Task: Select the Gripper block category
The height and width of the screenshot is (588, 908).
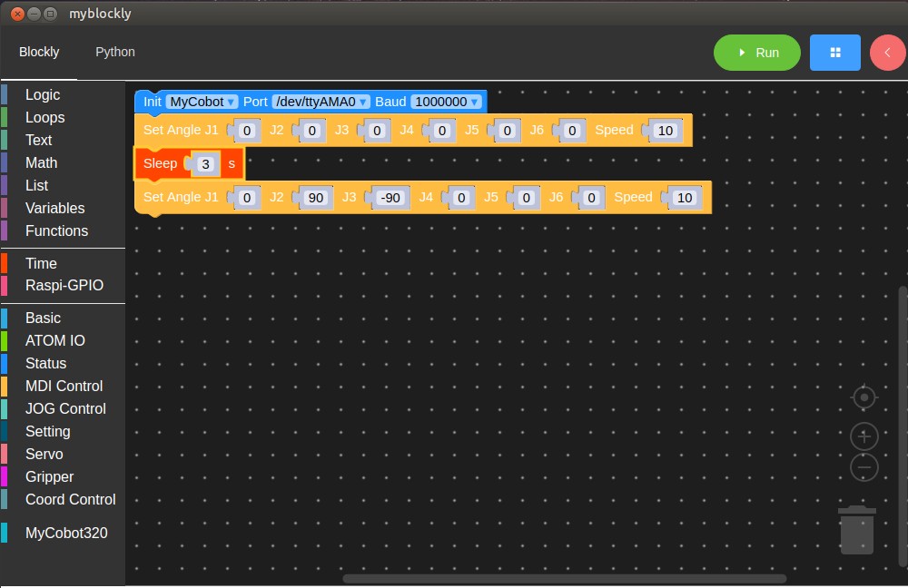Action: pyautogui.click(x=49, y=476)
